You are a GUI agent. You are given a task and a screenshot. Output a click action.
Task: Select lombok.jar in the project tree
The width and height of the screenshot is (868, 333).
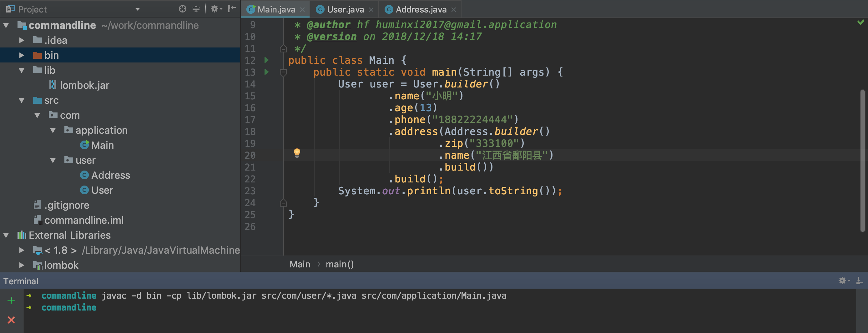tap(84, 85)
